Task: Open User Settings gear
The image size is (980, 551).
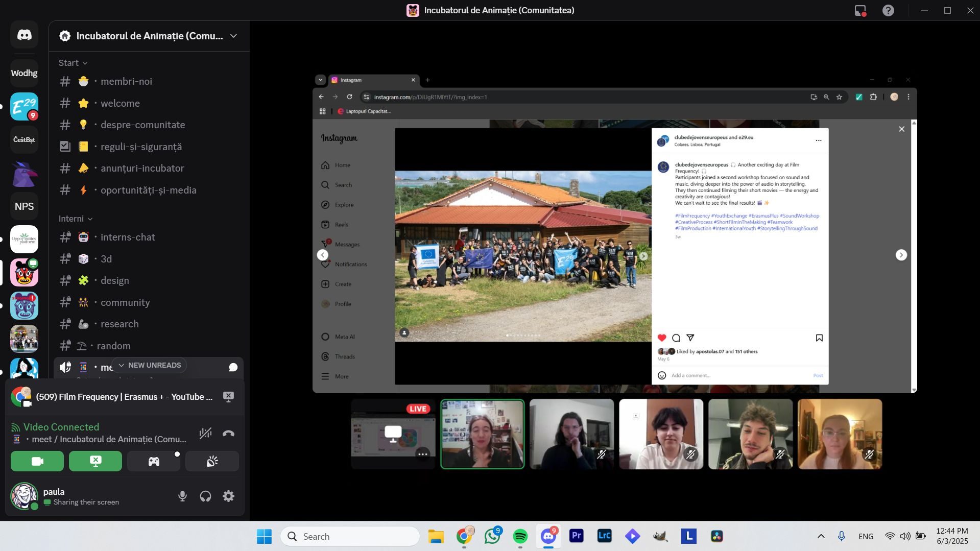Action: point(228,496)
